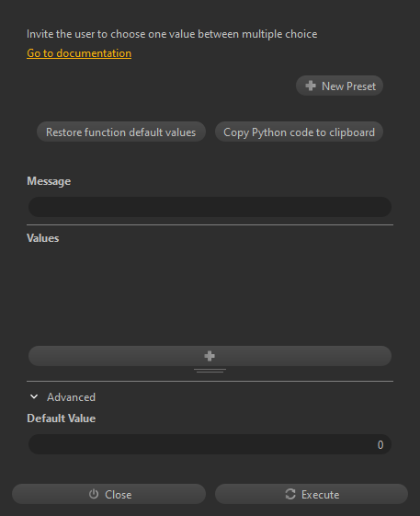
Task: Close the dialog with Close button
Action: (108, 494)
